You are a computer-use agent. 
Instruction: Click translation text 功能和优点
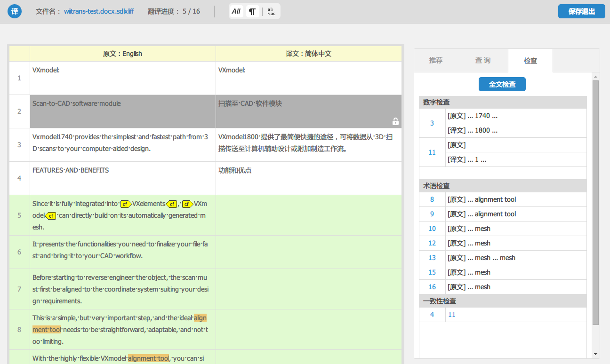pos(235,170)
